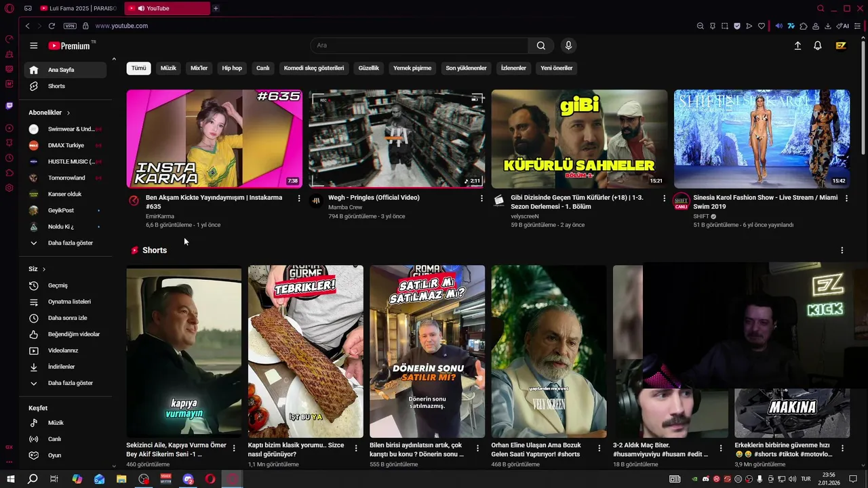Open the options menu for Gibi Küfürler video
This screenshot has height=488, width=868.
click(664, 198)
